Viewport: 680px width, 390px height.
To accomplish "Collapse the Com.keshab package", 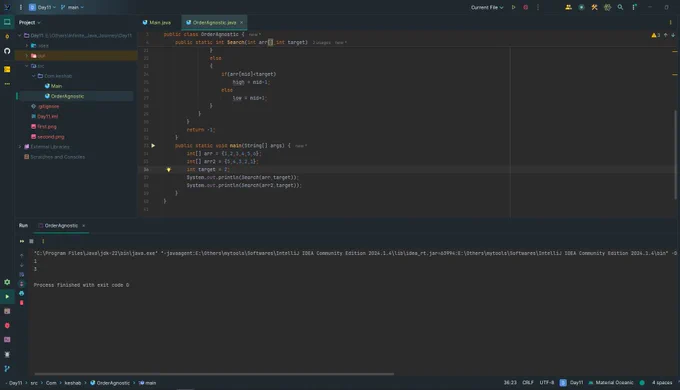I will 34,76.
